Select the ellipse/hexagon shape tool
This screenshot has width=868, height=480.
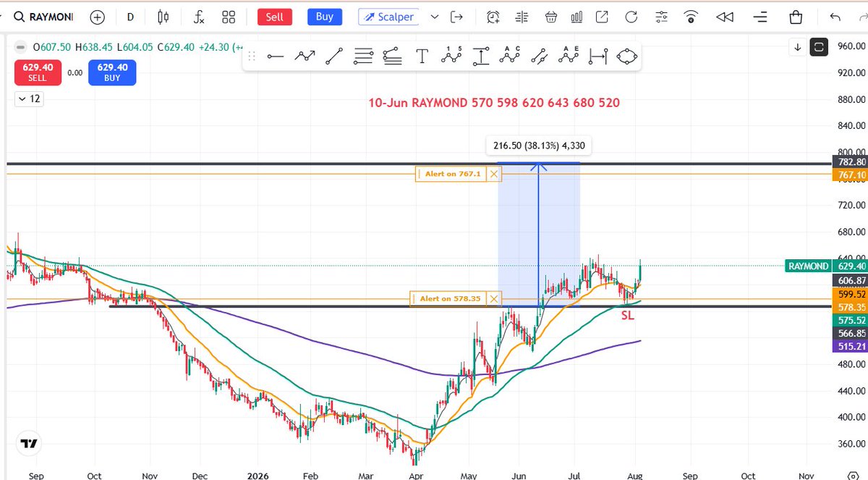tap(626, 56)
